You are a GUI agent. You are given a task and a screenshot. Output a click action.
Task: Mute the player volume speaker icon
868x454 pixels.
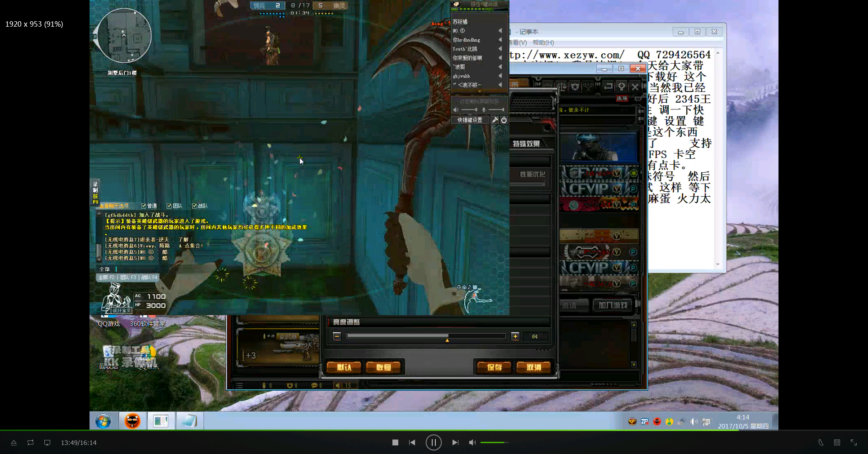click(472, 442)
